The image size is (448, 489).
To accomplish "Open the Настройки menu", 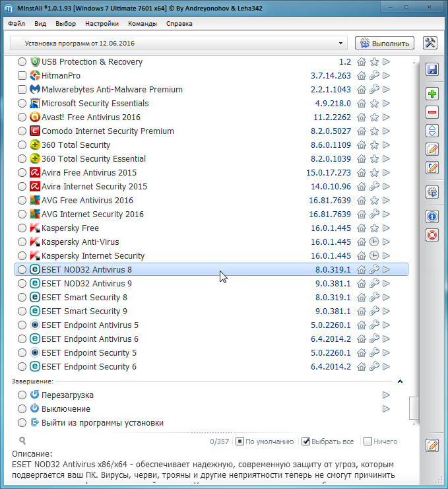I will click(x=102, y=24).
